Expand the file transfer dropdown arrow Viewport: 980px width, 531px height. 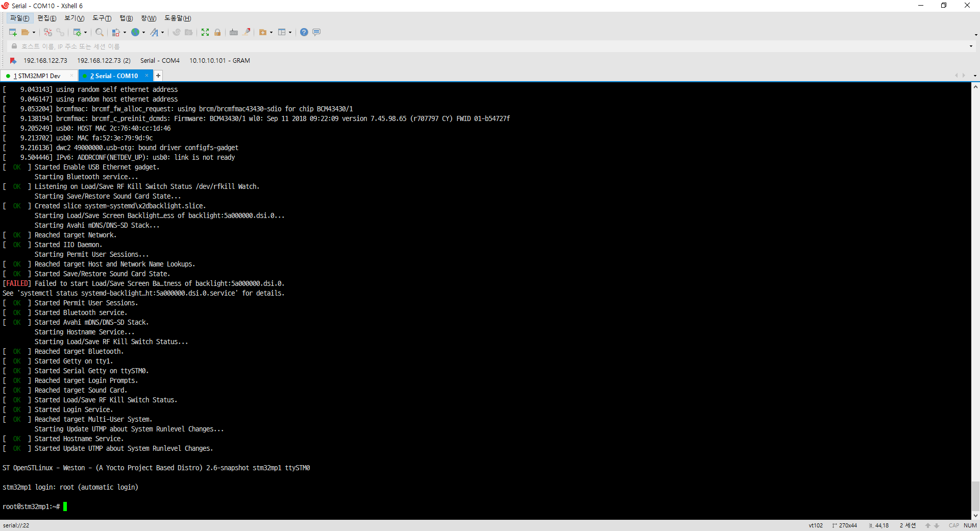[271, 32]
